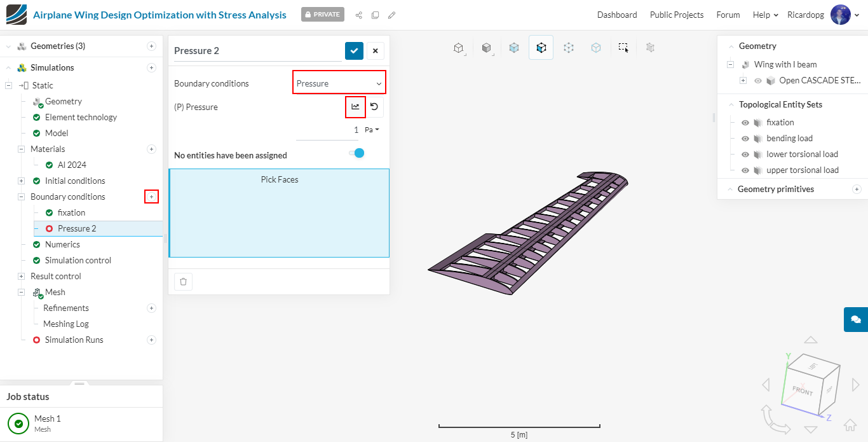Rotate the view with the up arrow
868x442 pixels.
click(810, 340)
